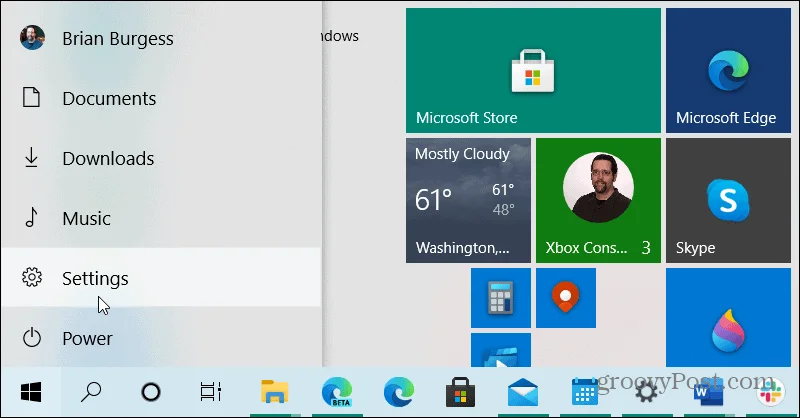This screenshot has width=800, height=418.
Task: Open the Calculator tile
Action: coord(501,298)
